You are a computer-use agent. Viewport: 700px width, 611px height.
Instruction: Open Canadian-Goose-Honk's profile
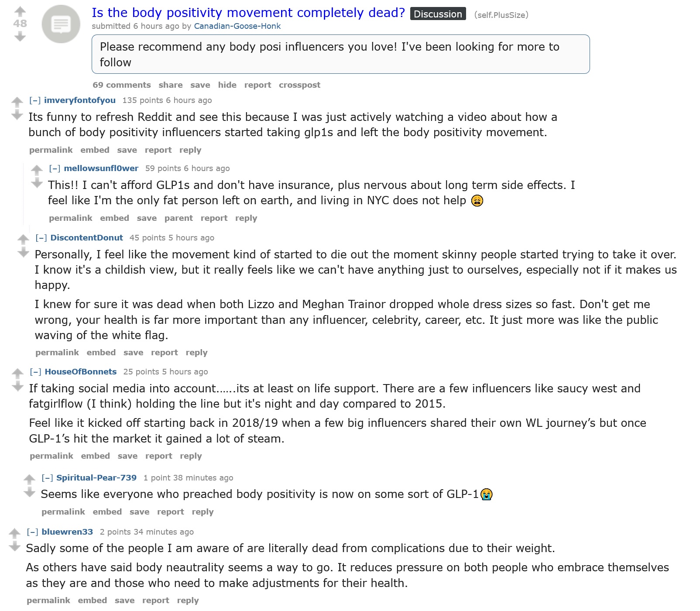tap(237, 26)
